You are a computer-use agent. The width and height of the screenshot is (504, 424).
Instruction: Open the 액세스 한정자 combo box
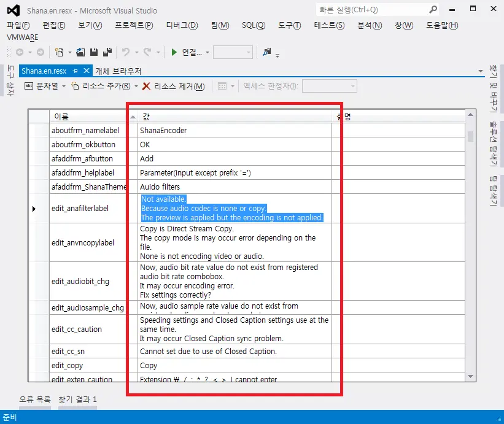pos(330,86)
